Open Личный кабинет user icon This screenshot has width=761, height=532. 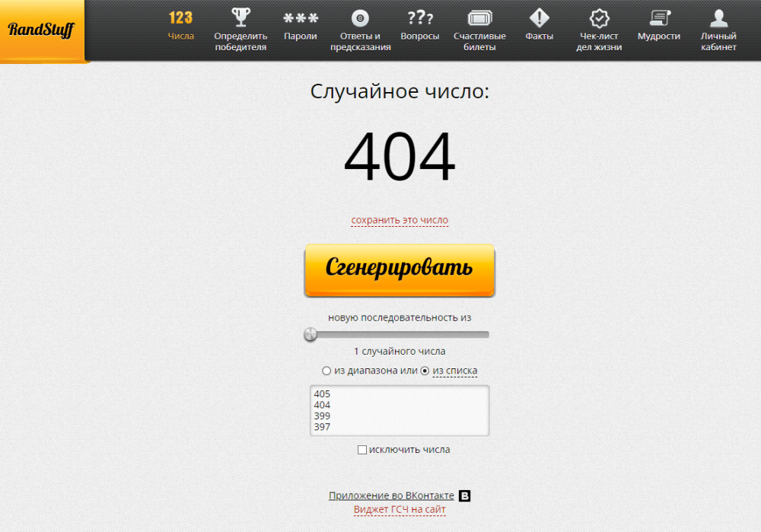click(x=718, y=18)
